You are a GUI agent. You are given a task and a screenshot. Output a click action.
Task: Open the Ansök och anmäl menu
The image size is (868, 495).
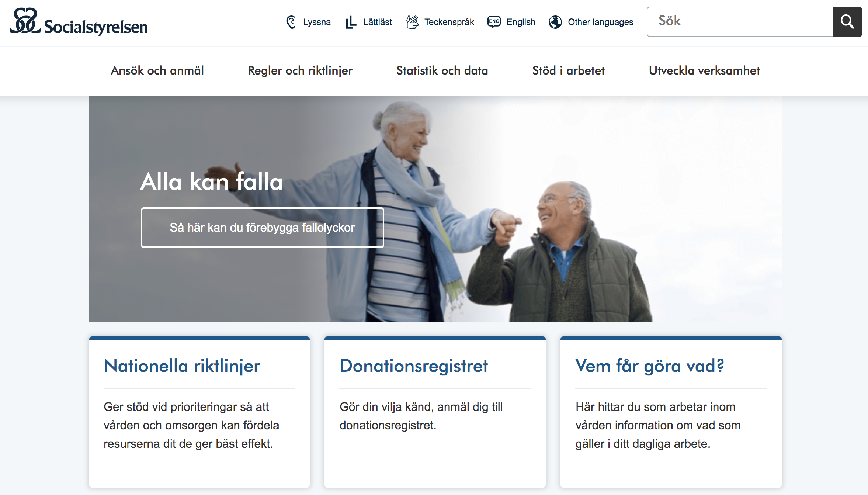pos(157,70)
